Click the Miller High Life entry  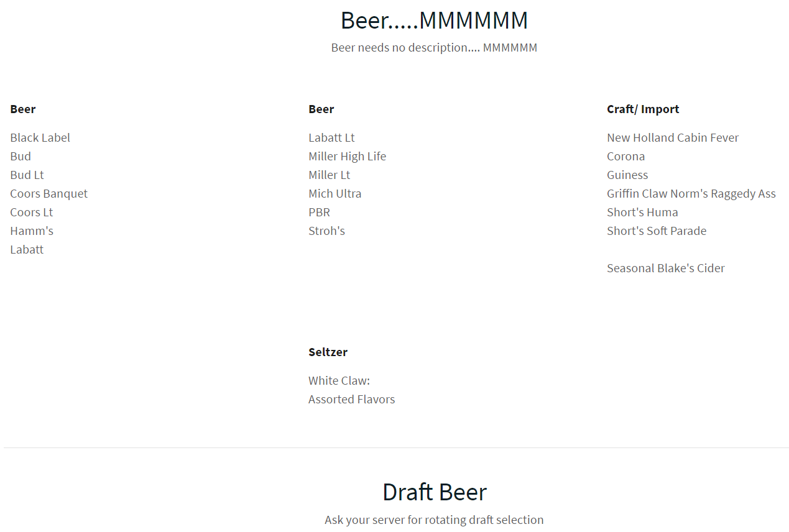pyautogui.click(x=347, y=157)
